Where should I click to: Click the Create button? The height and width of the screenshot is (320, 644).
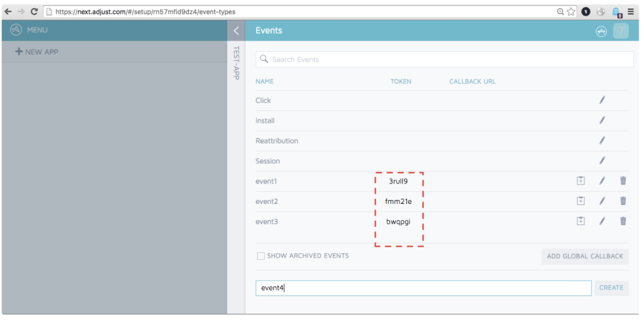[x=611, y=288]
